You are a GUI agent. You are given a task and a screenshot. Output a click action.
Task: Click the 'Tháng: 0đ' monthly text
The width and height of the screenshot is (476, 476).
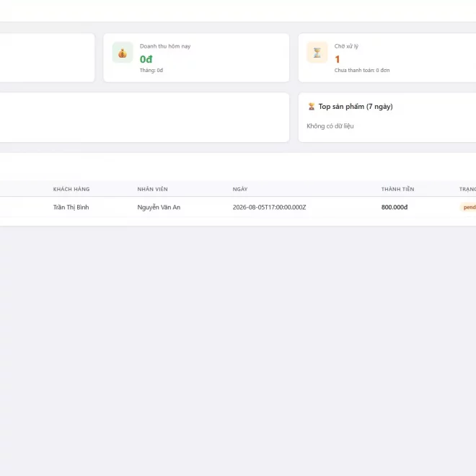click(x=151, y=70)
